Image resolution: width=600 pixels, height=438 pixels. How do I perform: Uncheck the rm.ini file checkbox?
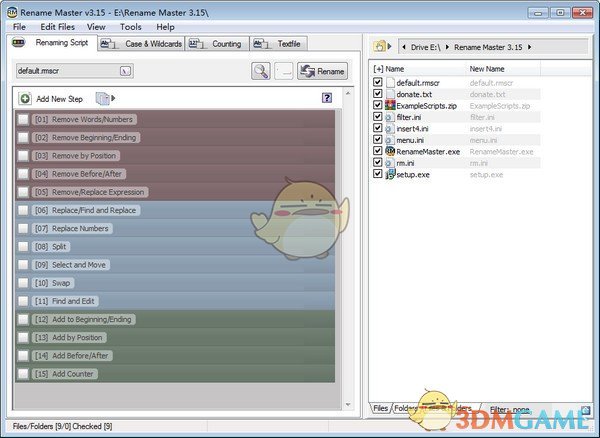[378, 163]
